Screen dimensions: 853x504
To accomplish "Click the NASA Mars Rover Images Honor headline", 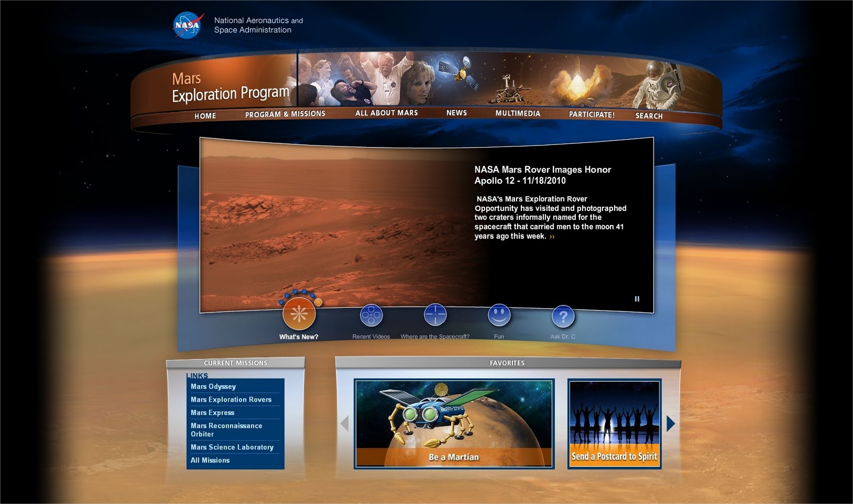I will pyautogui.click(x=543, y=175).
